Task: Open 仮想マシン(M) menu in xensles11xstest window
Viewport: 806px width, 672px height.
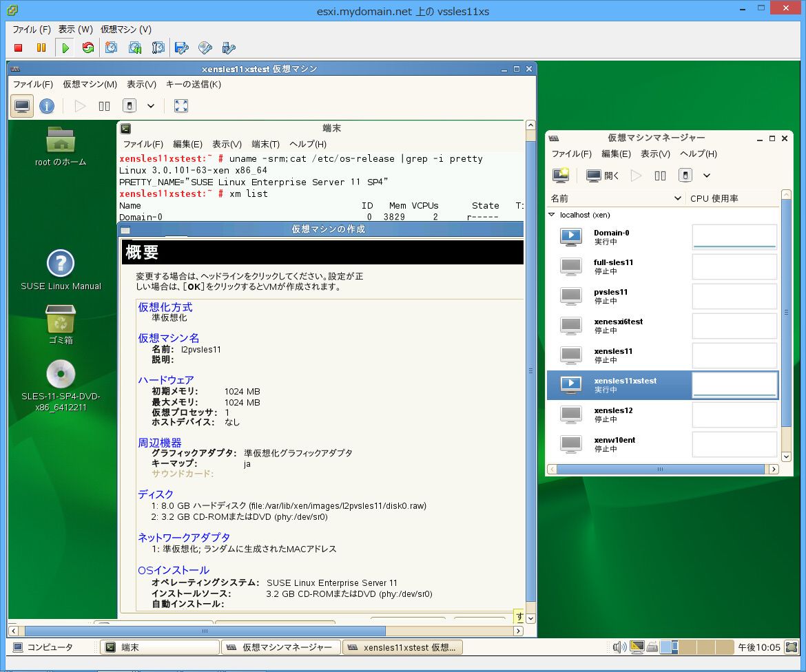Action: [90, 84]
